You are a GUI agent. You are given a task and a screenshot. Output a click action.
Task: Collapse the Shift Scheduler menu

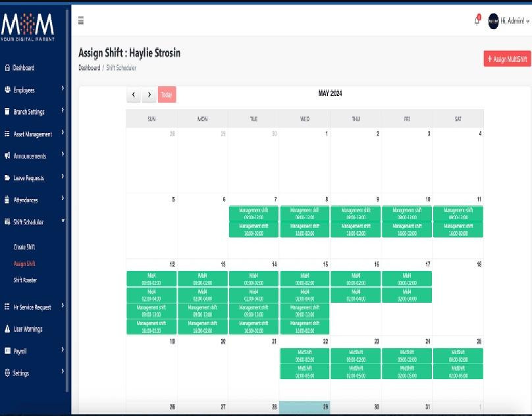coord(63,221)
